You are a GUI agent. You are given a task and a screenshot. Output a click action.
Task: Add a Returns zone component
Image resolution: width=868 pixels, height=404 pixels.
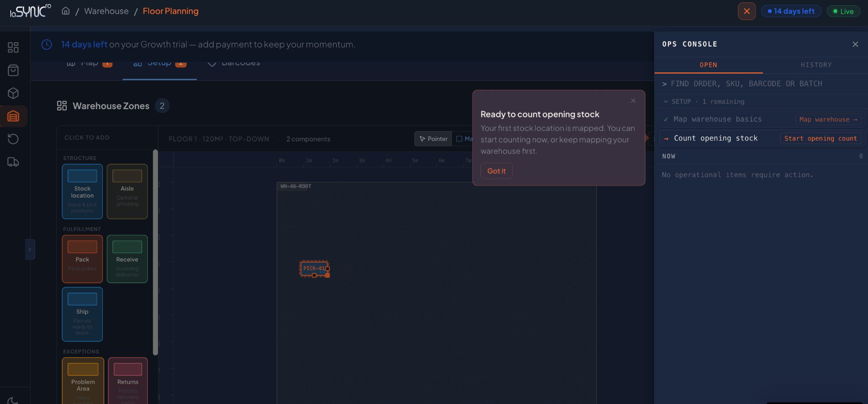point(128,381)
